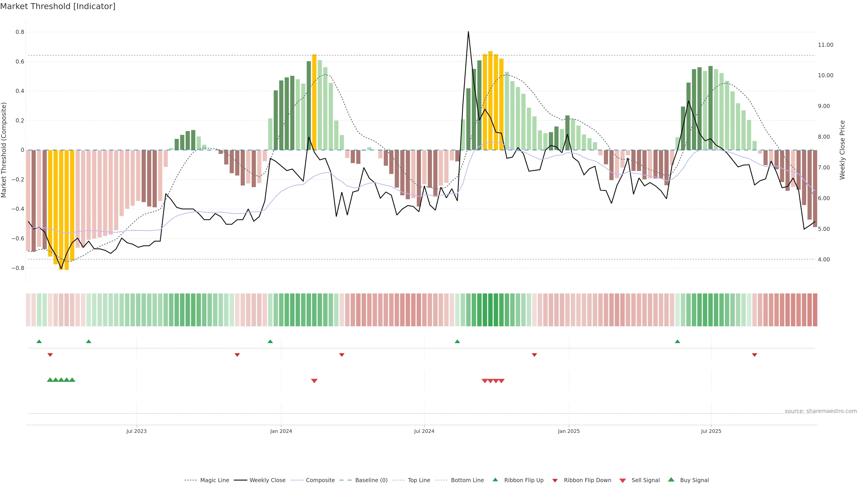Click the lone sell signal marker in early 2024
868x488 pixels.
314,381
